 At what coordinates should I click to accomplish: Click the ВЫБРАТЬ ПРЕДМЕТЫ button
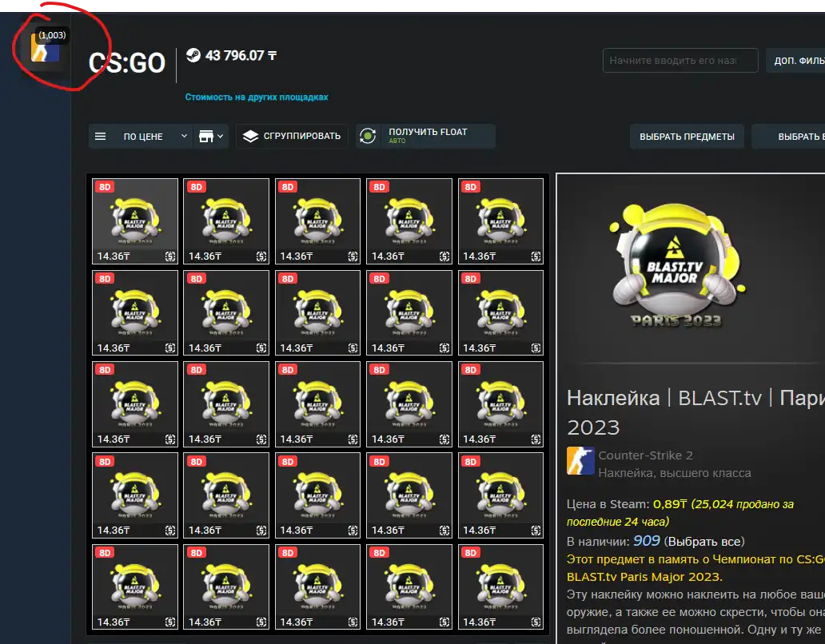pos(687,137)
